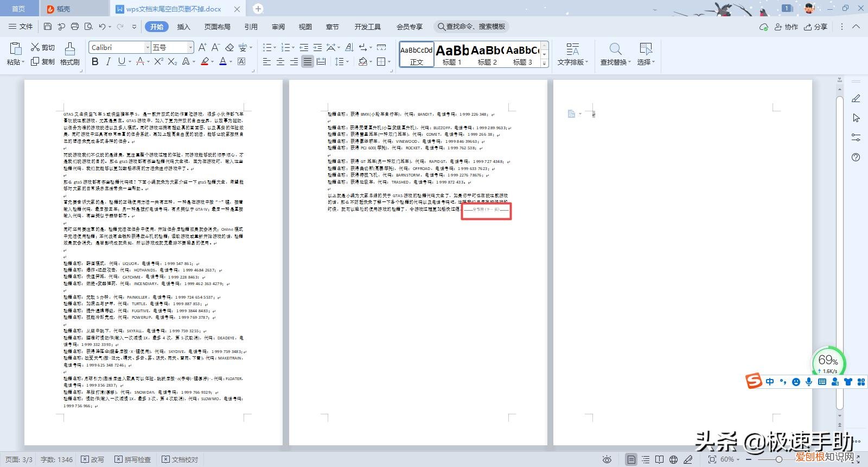Open the 插入 (Insert) ribbon tab
The image size is (868, 467).
[184, 27]
